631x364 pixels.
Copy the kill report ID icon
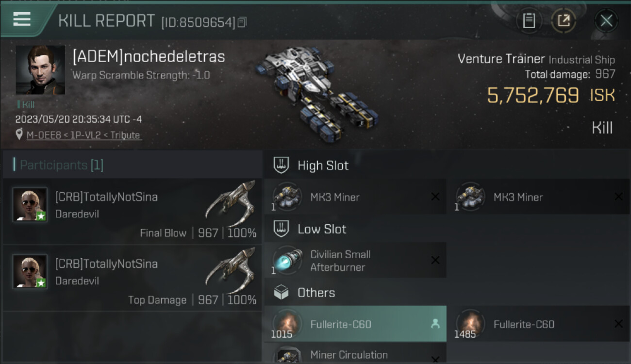[242, 22]
